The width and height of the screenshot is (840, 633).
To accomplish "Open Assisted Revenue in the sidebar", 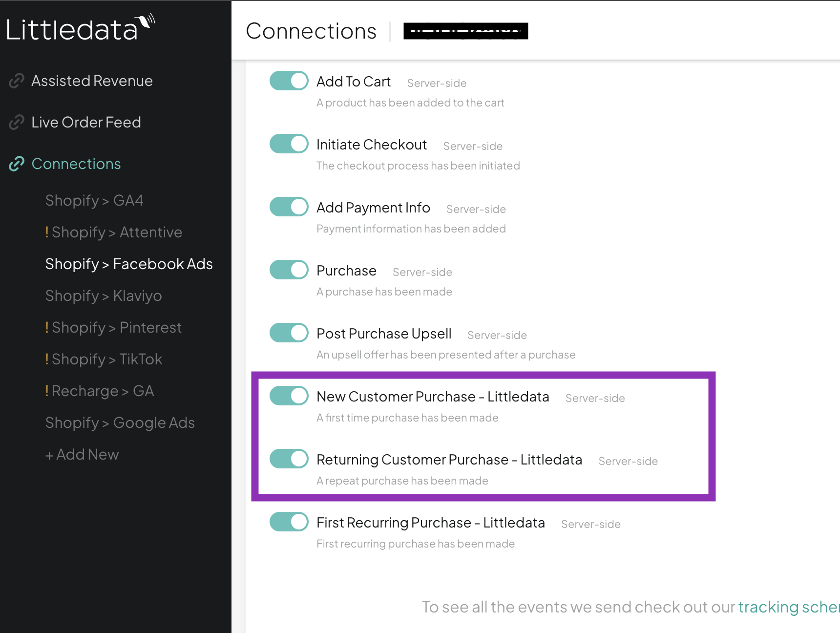I will click(x=92, y=81).
